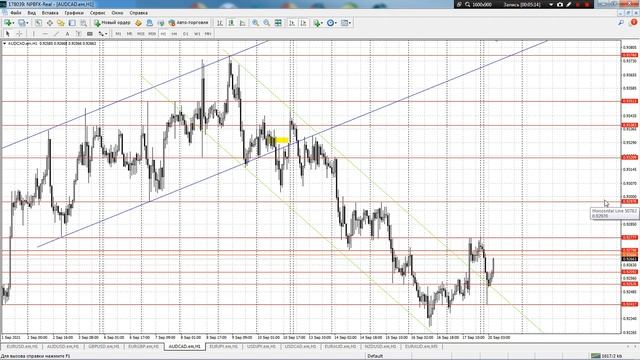Switch to the NZDUSD chart tab

pos(380,347)
